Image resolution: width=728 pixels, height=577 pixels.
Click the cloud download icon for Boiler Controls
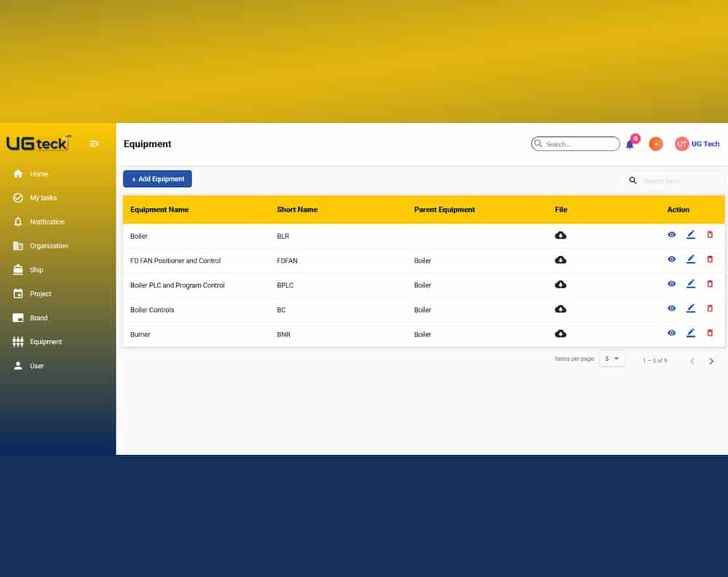pos(561,309)
